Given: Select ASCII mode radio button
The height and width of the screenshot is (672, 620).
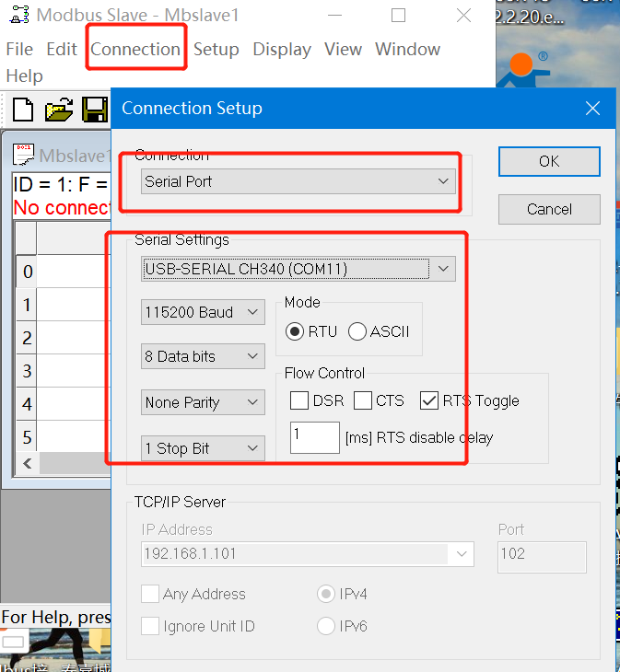Looking at the screenshot, I should [357, 331].
